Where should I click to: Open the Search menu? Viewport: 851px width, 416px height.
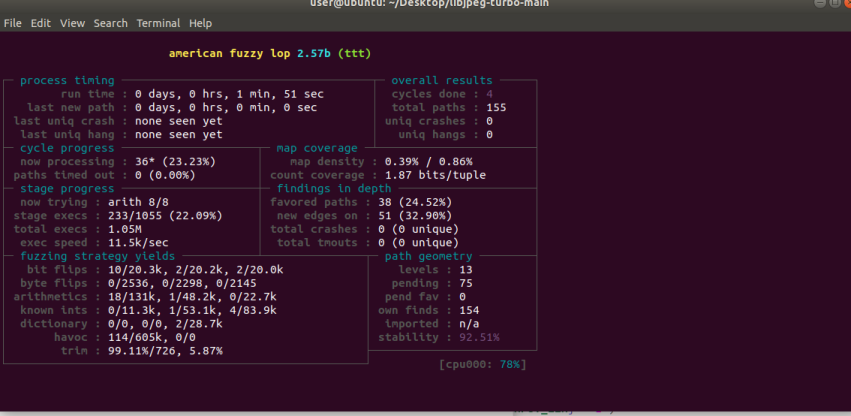tap(111, 23)
